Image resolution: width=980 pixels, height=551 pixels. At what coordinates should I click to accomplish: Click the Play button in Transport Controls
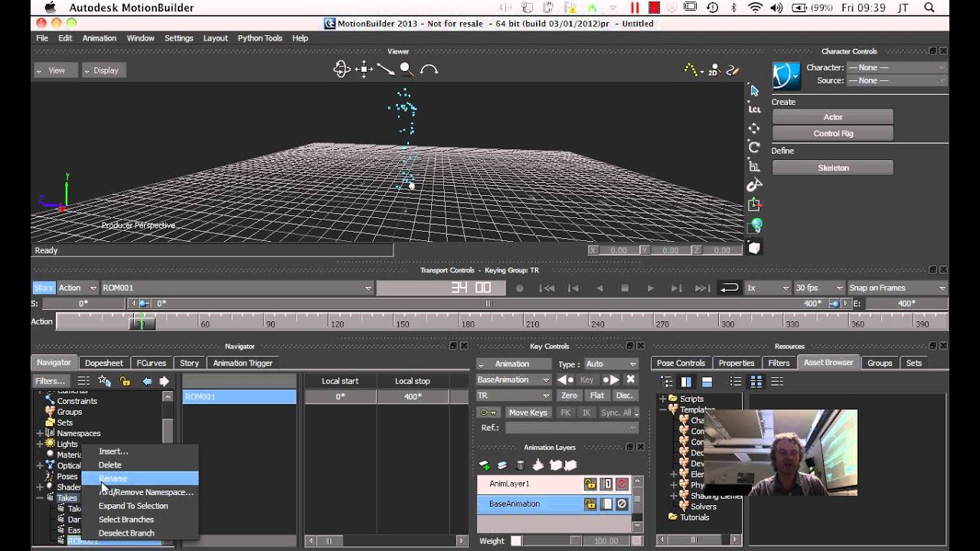(651, 288)
